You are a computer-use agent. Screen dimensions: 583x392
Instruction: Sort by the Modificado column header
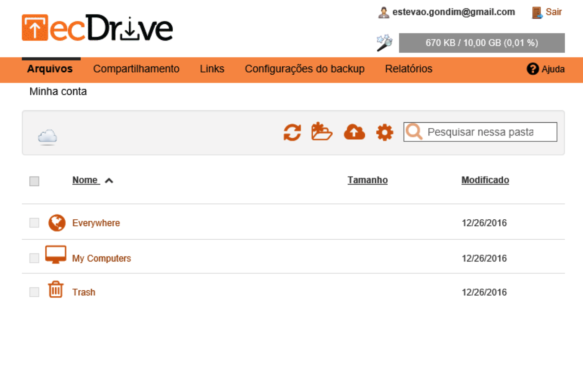pyautogui.click(x=485, y=180)
